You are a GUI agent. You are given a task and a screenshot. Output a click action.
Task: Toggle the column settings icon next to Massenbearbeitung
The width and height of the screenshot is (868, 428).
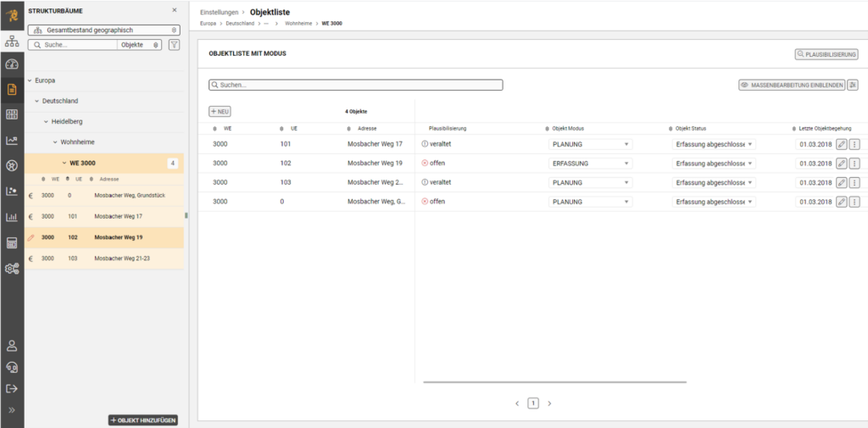(x=853, y=85)
